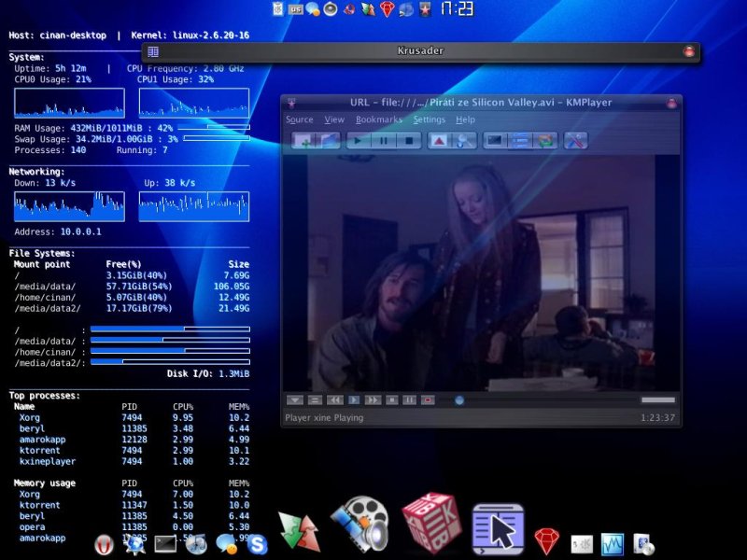Open the Bookmarks menu in KMPlayer
747x560 pixels.
[379, 119]
